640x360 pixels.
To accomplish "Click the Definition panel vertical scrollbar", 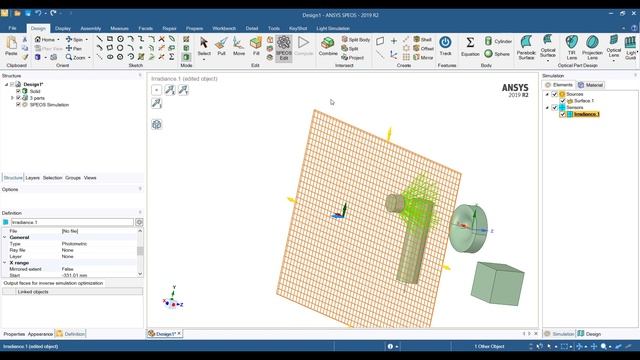I will click(x=140, y=252).
